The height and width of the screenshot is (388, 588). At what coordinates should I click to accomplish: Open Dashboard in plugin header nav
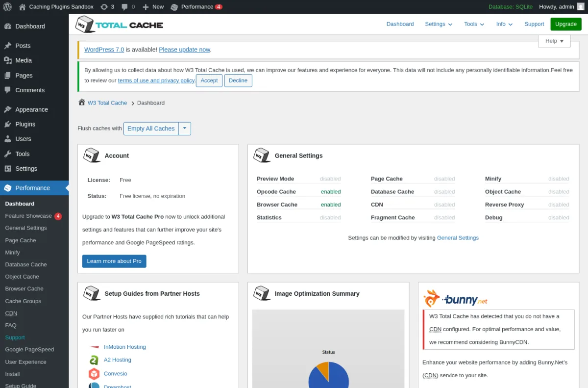[400, 24]
